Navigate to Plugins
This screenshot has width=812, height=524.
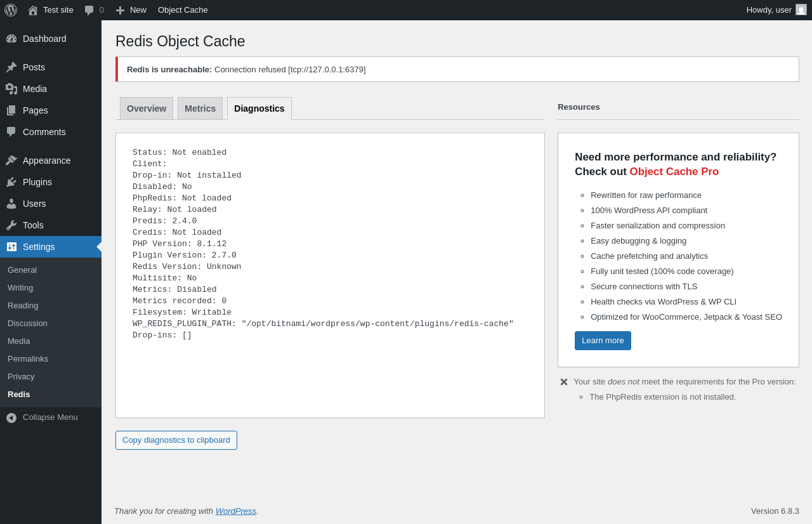click(51, 182)
